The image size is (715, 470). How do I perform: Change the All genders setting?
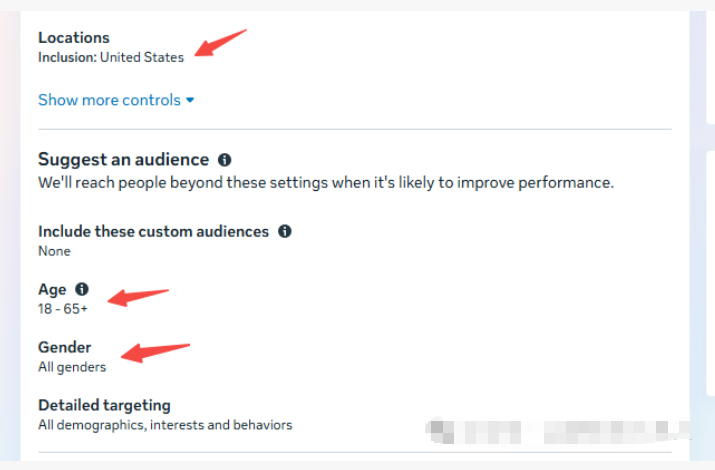click(72, 367)
